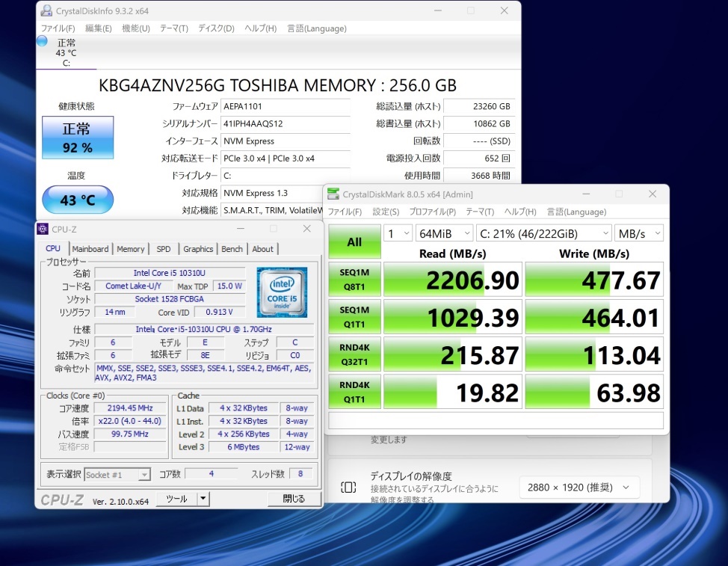Click the RND4K Q1T1 write result 63.98
The height and width of the screenshot is (566, 728).
(594, 392)
